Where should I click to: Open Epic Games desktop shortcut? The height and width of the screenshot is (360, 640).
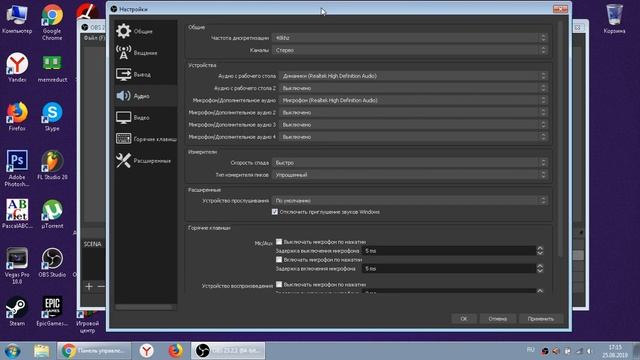point(52,311)
